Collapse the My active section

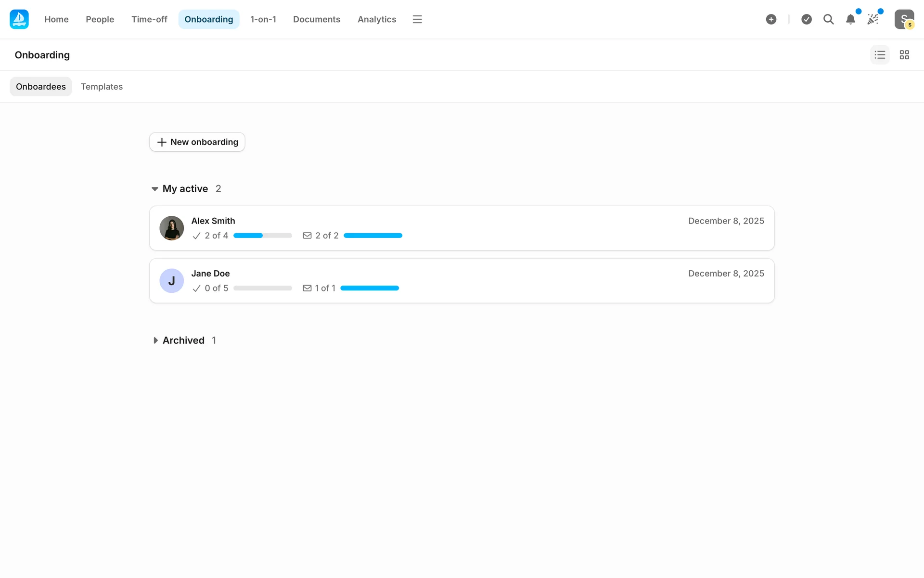click(155, 189)
